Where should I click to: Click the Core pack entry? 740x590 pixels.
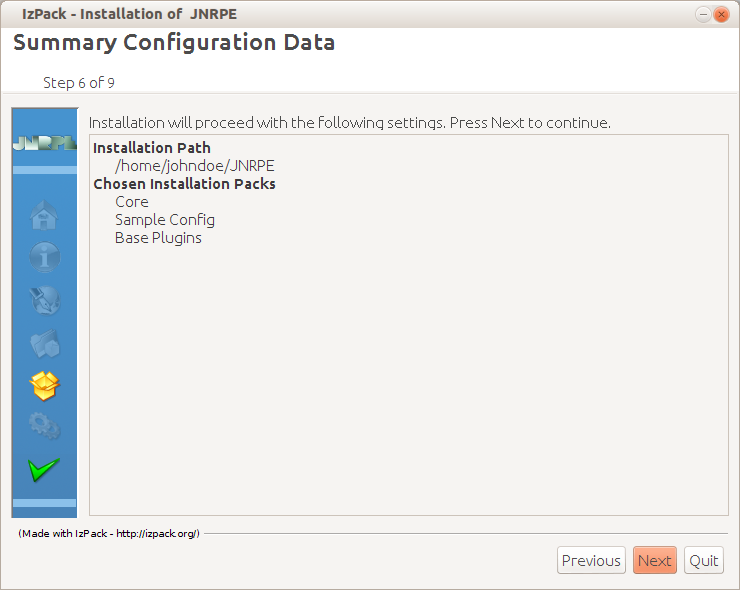(132, 202)
